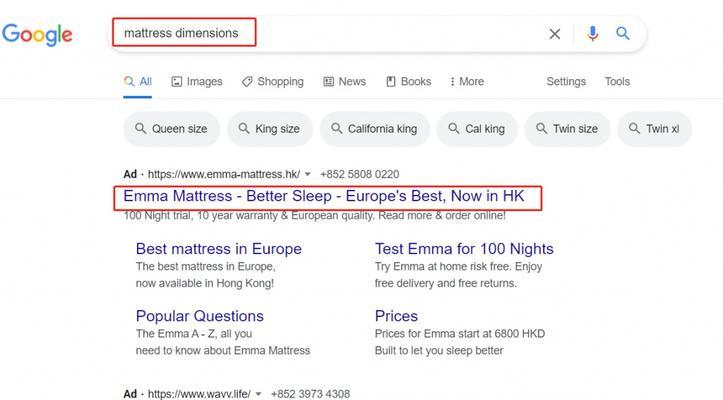Submit search with magnifying glass icon
The image size is (723, 400).
623,33
